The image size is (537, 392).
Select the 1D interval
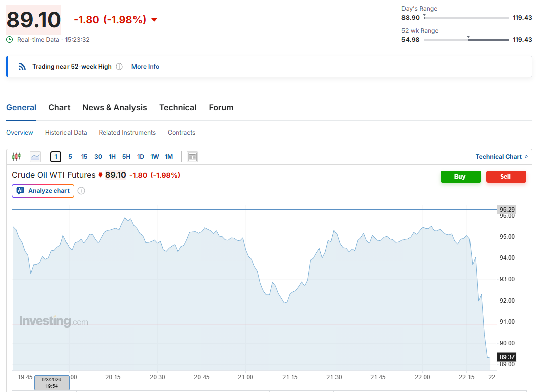(x=141, y=157)
